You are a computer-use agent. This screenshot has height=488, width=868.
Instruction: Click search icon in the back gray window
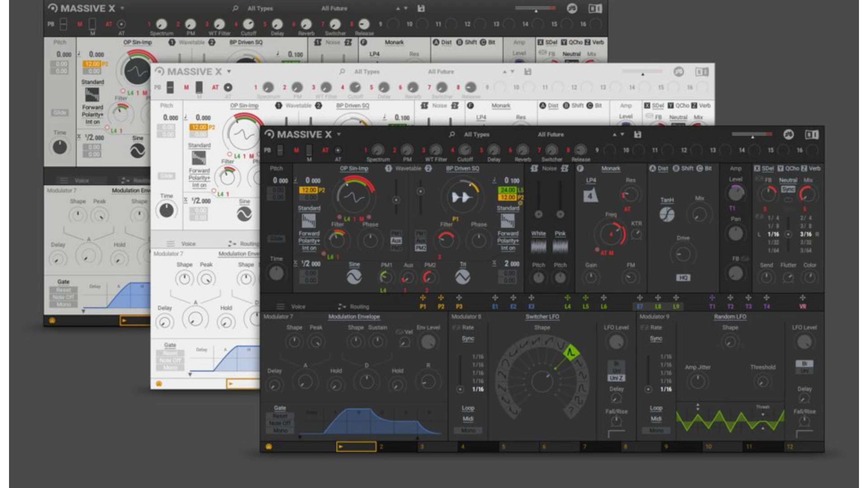[x=235, y=8]
